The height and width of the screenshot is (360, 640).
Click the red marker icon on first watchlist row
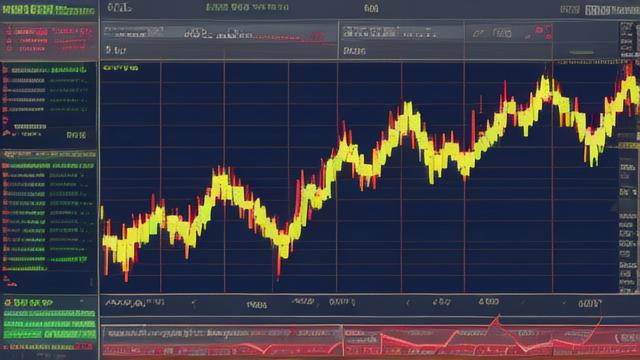[x=5, y=70]
